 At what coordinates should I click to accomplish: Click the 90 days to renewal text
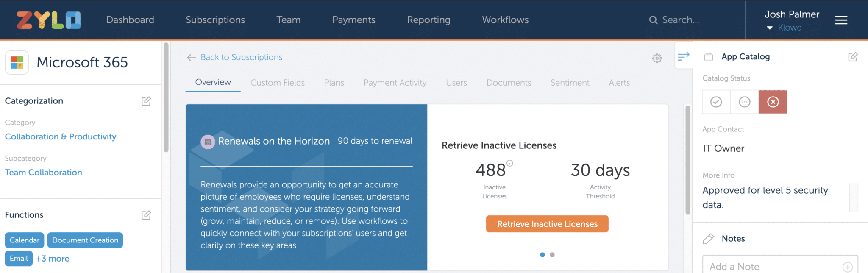pyautogui.click(x=375, y=141)
